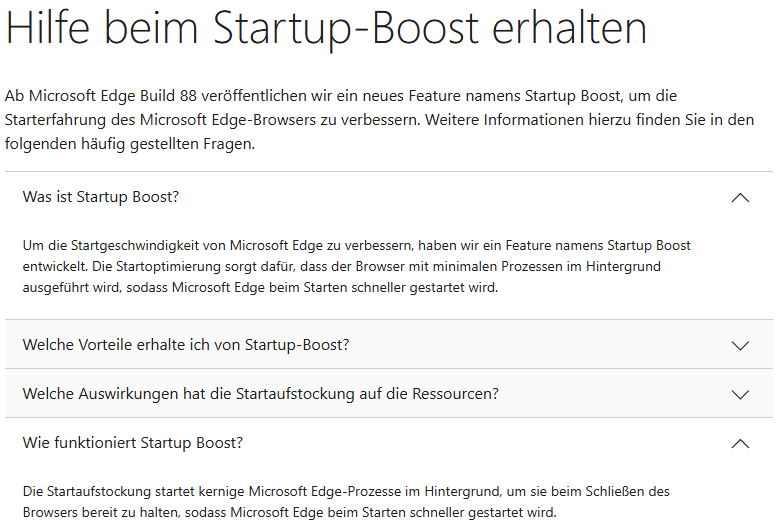Click the answer text starting 'Die Startaufstockung startet kernige'
This screenshot has height=530, width=779.
pos(346,502)
